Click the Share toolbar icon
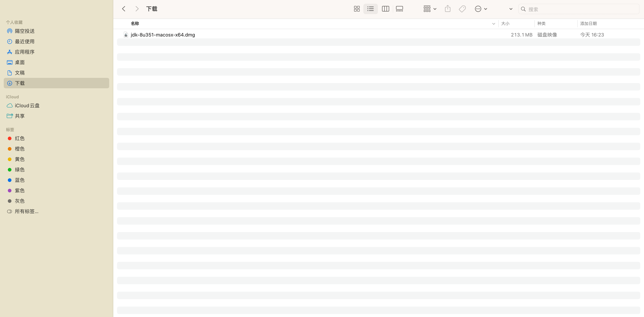 point(448,9)
